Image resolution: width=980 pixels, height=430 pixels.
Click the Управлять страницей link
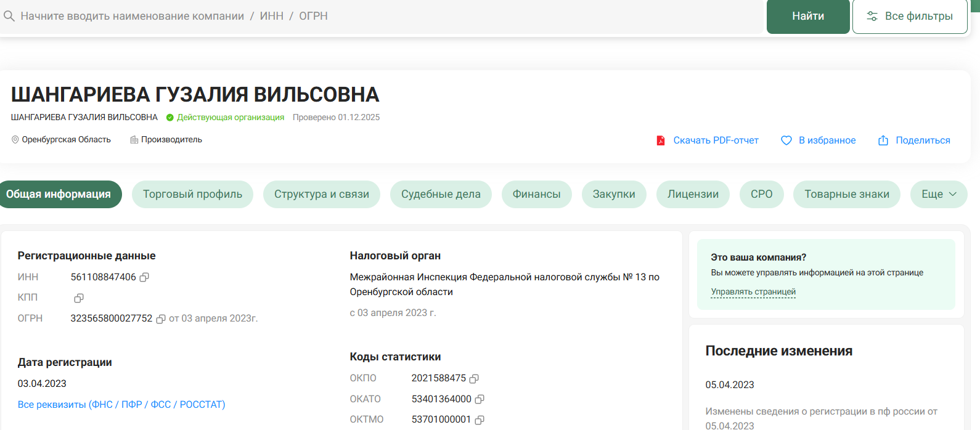pyautogui.click(x=753, y=292)
